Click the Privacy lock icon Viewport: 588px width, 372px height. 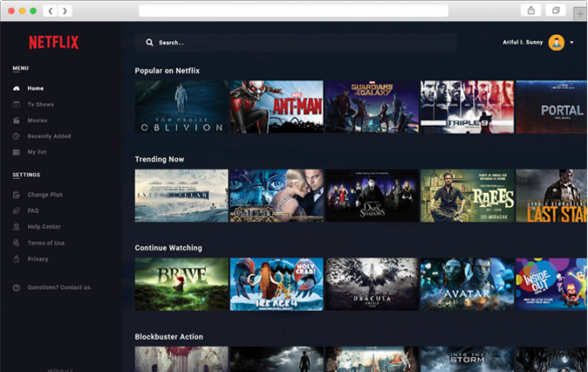pyautogui.click(x=16, y=259)
